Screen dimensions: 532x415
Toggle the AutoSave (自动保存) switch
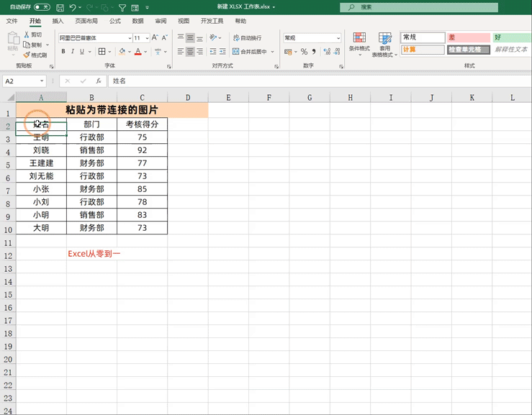[42, 7]
